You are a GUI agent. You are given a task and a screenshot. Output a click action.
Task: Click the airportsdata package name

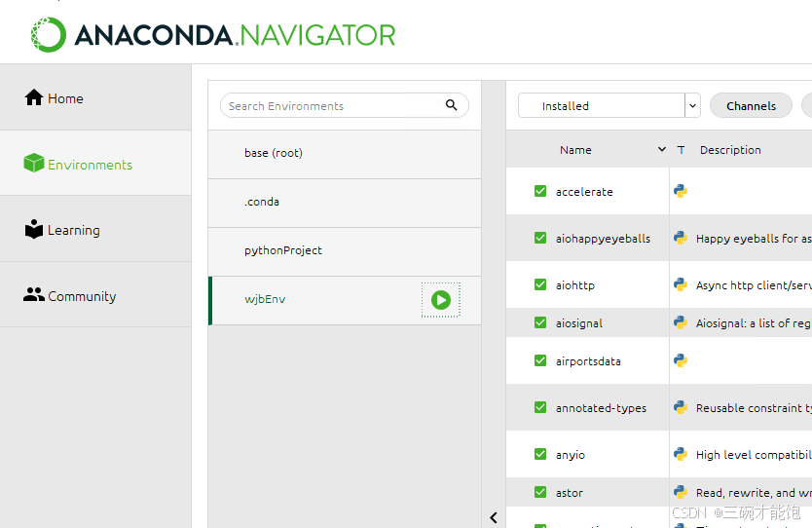click(x=588, y=361)
